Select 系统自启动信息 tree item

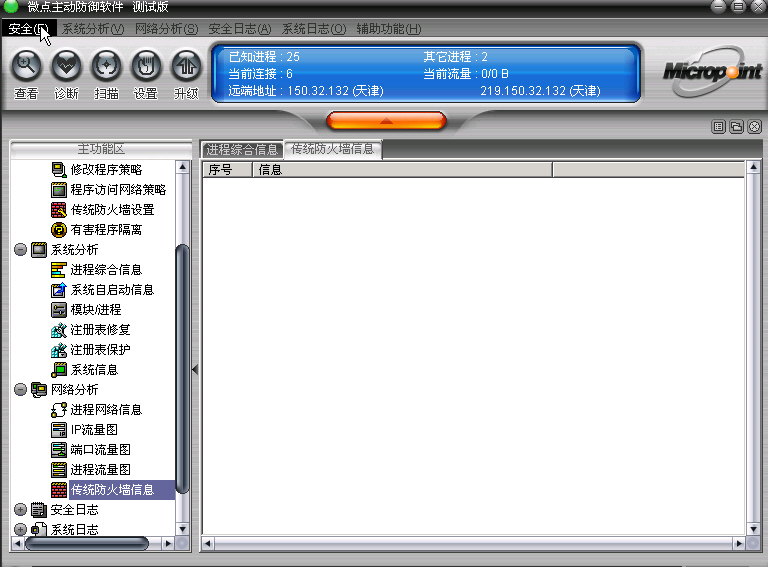pos(112,290)
